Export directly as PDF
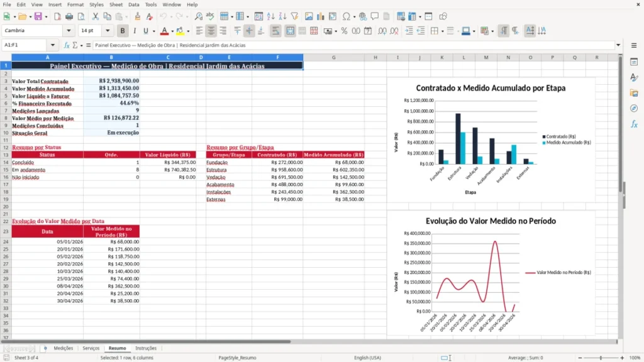 coord(57,16)
